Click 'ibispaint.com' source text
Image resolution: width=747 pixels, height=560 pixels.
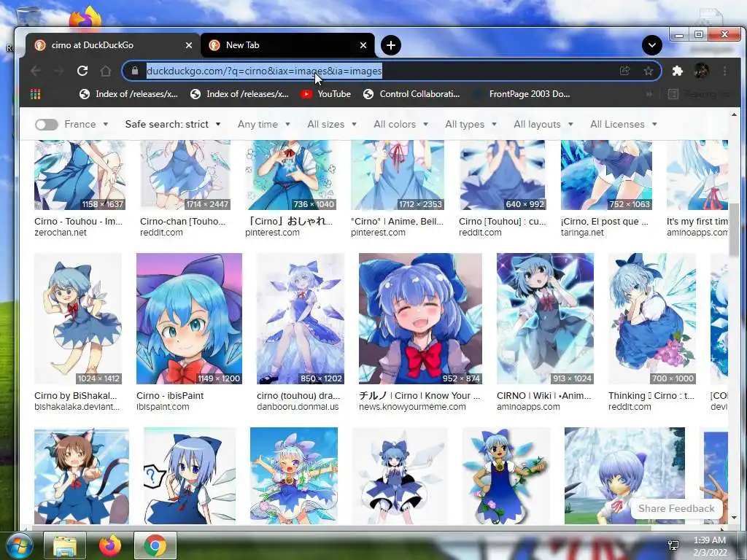pyautogui.click(x=163, y=407)
